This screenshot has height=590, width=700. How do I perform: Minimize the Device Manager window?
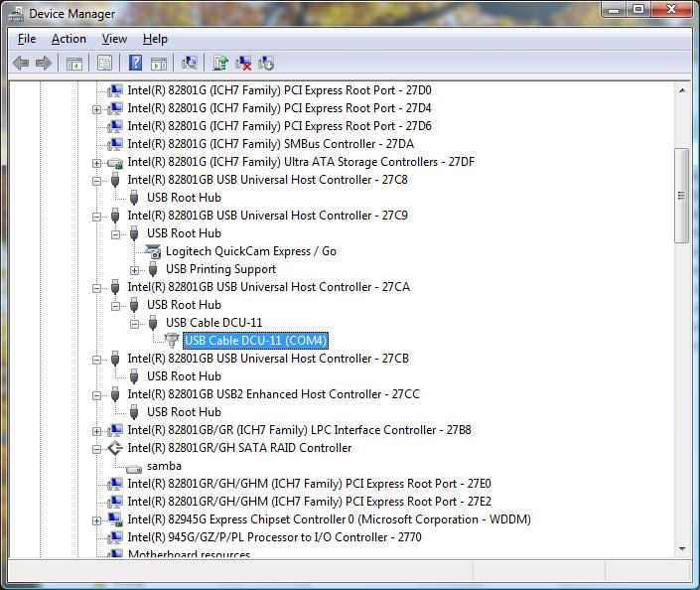click(x=615, y=9)
